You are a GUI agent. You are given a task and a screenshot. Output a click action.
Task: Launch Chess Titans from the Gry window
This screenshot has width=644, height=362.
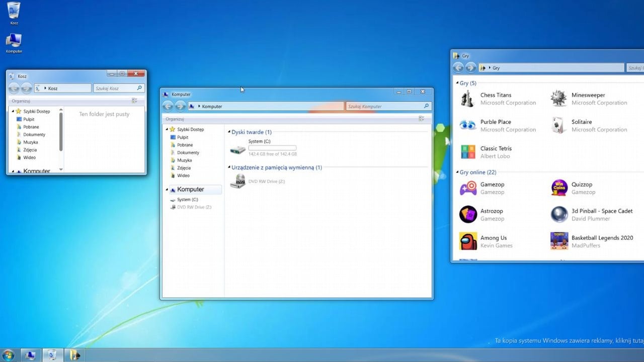pyautogui.click(x=496, y=95)
